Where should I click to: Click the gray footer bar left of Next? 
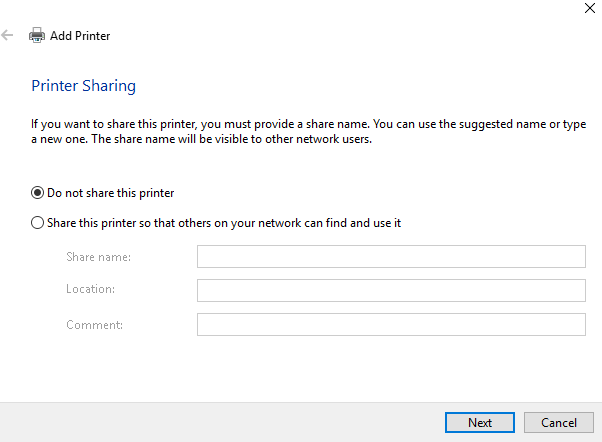tap(220, 422)
